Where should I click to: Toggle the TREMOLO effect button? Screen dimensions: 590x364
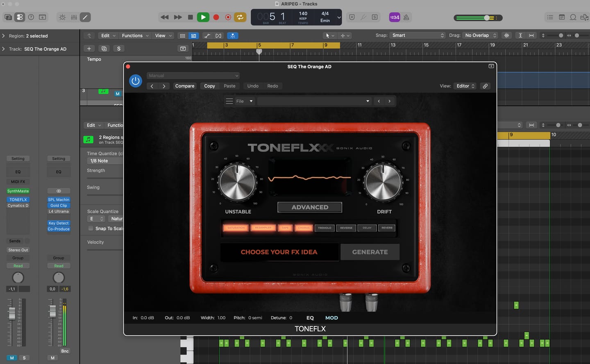pyautogui.click(x=324, y=228)
